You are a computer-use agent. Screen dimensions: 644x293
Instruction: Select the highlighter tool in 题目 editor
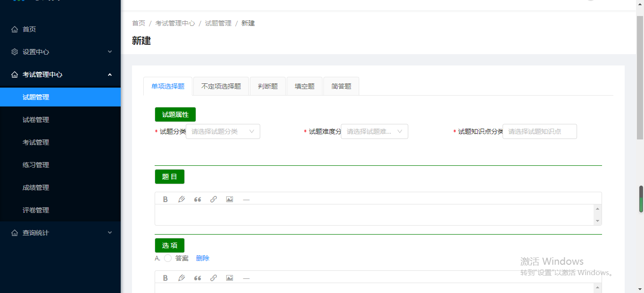tap(182, 199)
